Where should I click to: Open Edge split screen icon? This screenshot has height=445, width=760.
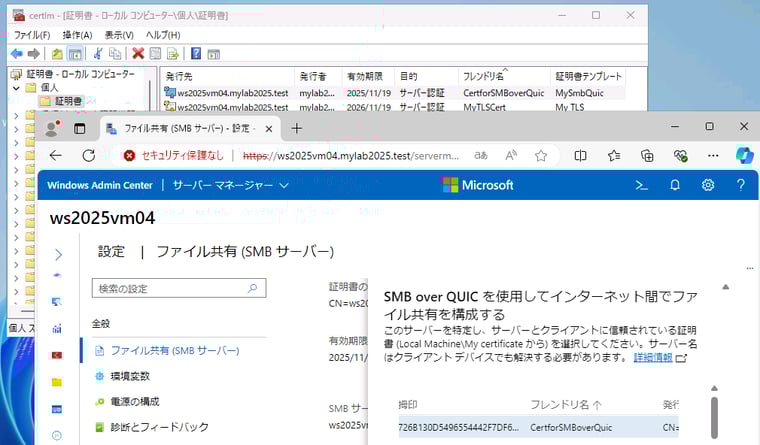click(580, 156)
